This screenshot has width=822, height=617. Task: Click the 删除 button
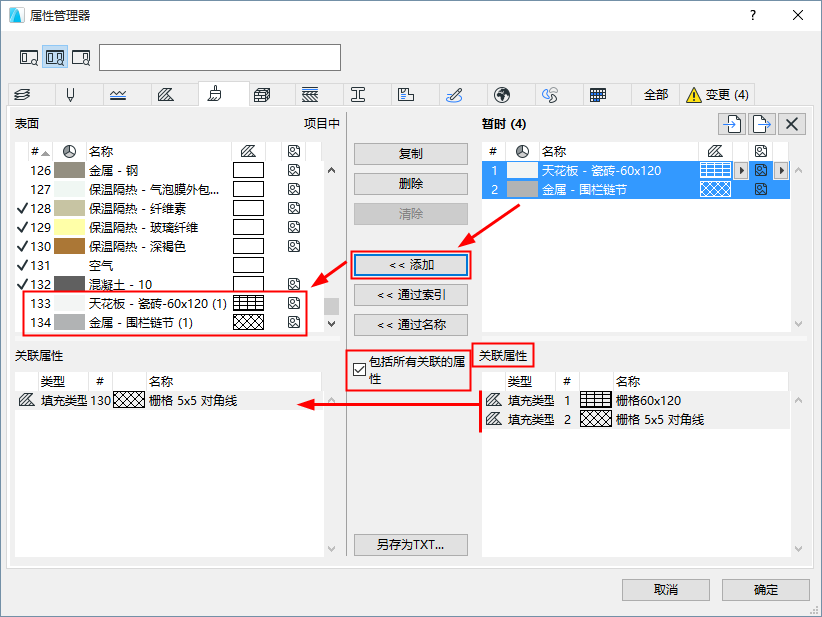[x=411, y=184]
